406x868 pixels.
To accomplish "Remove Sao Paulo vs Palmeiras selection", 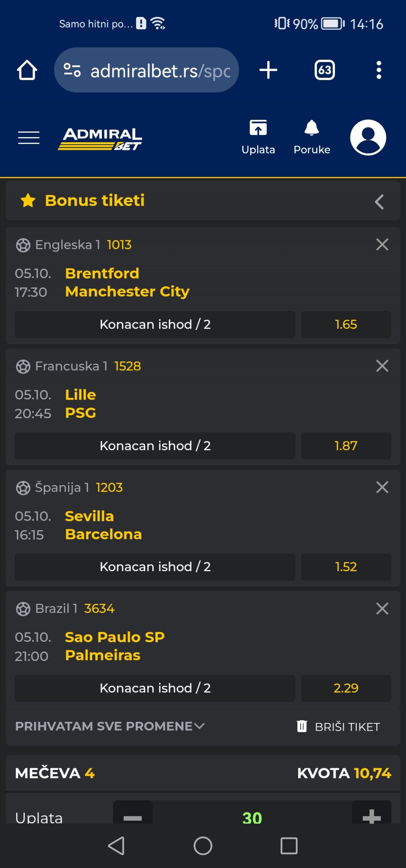I will 382,608.
